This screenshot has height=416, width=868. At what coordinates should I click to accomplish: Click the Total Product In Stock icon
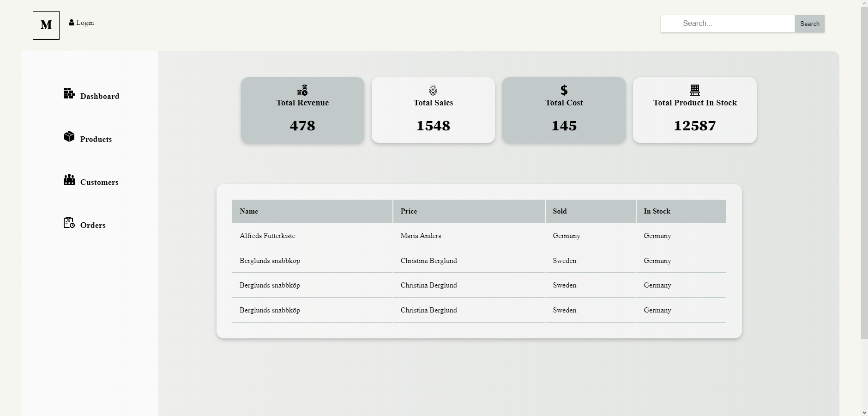click(695, 90)
